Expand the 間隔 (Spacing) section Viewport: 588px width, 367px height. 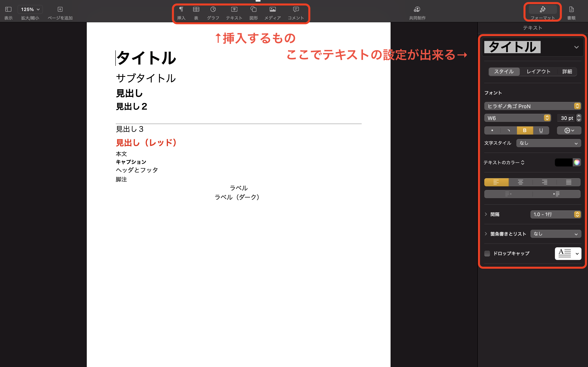coord(486,214)
